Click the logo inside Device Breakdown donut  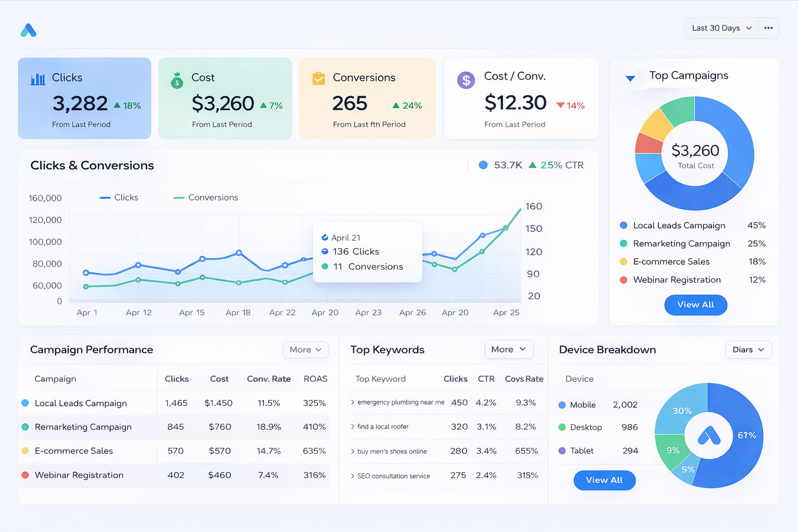click(x=709, y=435)
